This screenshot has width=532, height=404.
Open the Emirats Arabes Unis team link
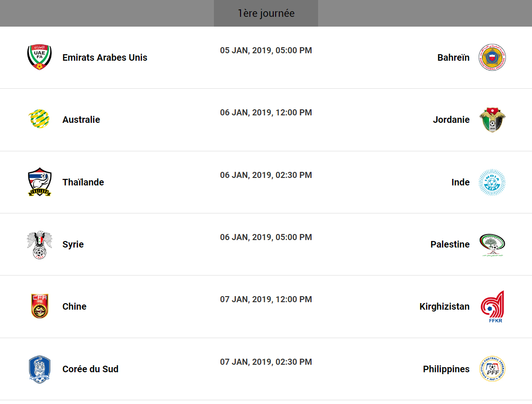click(105, 57)
